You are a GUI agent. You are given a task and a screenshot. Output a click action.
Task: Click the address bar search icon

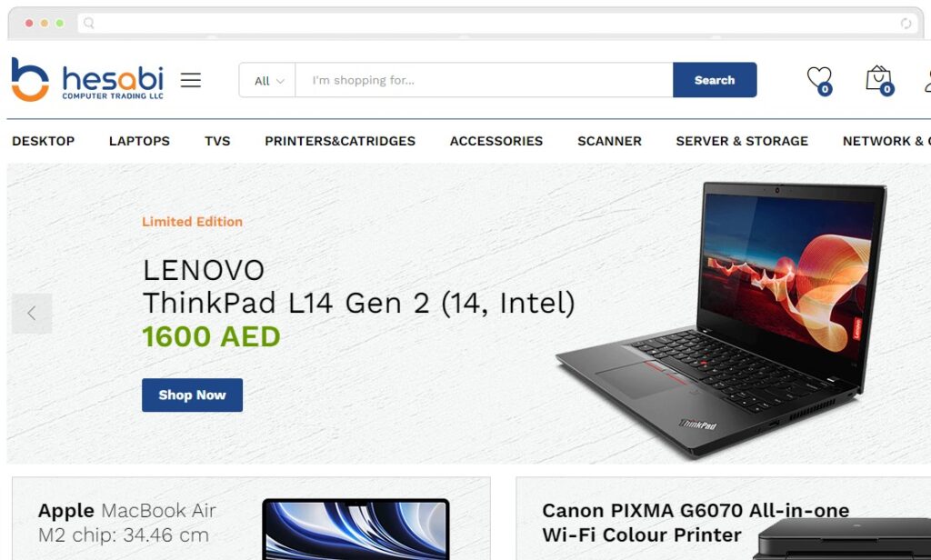coord(88,23)
